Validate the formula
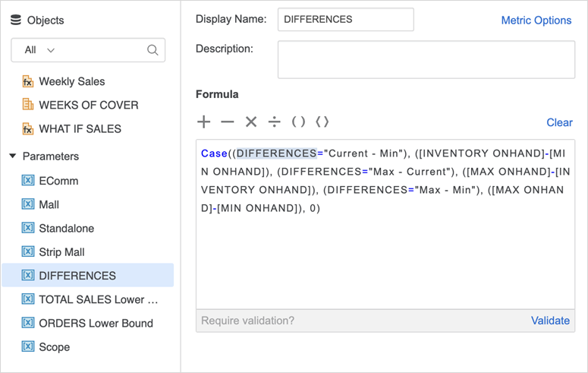 click(x=550, y=321)
